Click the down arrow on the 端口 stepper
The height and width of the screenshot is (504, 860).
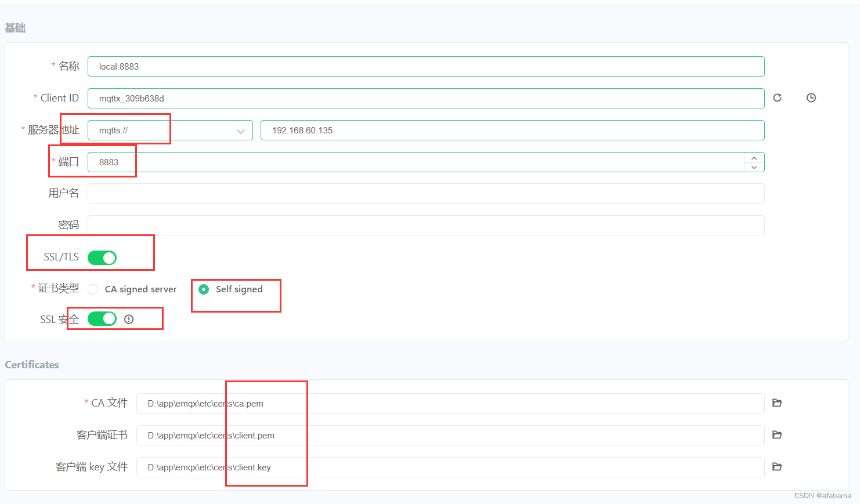pyautogui.click(x=754, y=167)
